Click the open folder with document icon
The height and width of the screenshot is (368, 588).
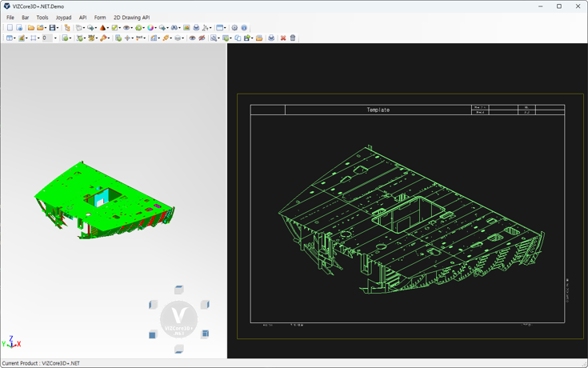(259, 38)
